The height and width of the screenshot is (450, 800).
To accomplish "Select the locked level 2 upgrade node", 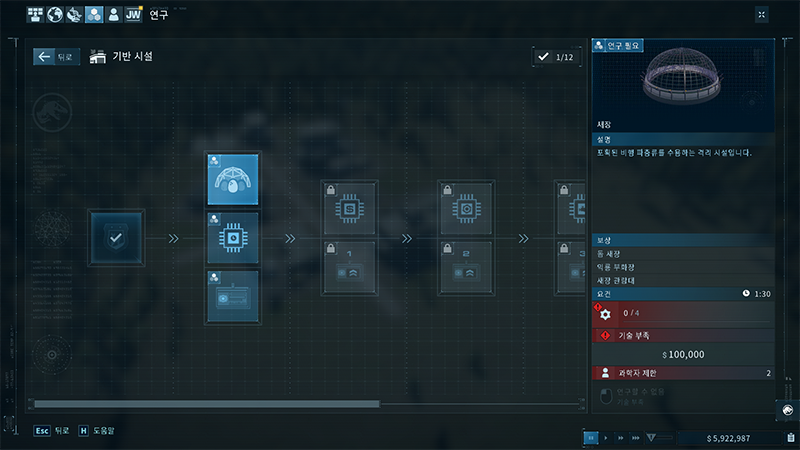I will pos(466,267).
